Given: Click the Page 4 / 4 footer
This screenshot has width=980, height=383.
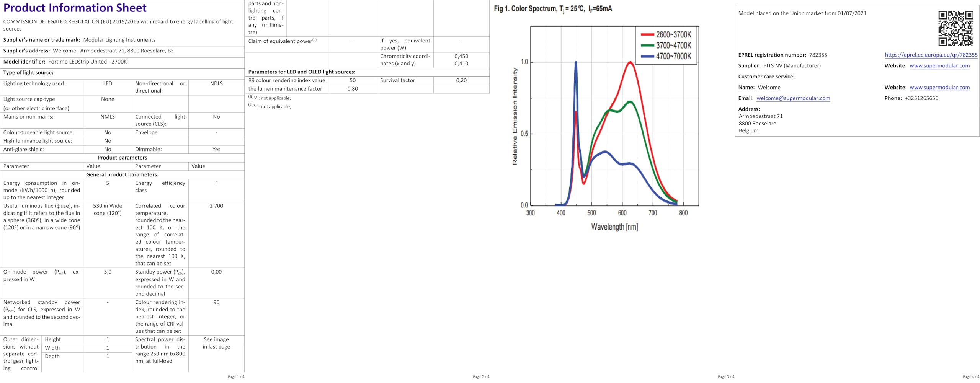Looking at the screenshot, I should tap(971, 377).
